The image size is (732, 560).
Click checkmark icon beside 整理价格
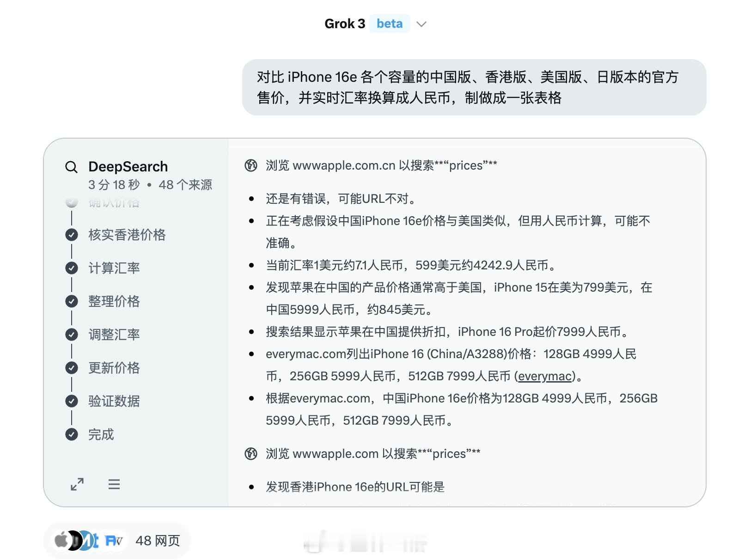click(72, 301)
